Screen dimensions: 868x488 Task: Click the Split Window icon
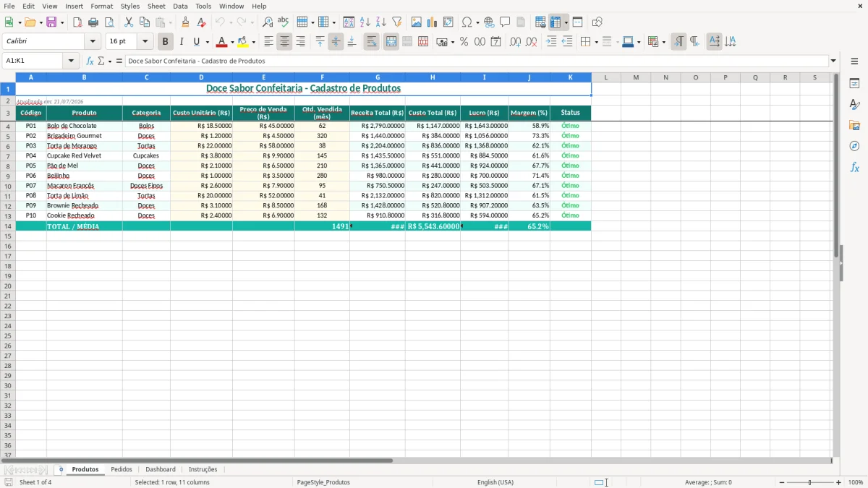(x=578, y=22)
